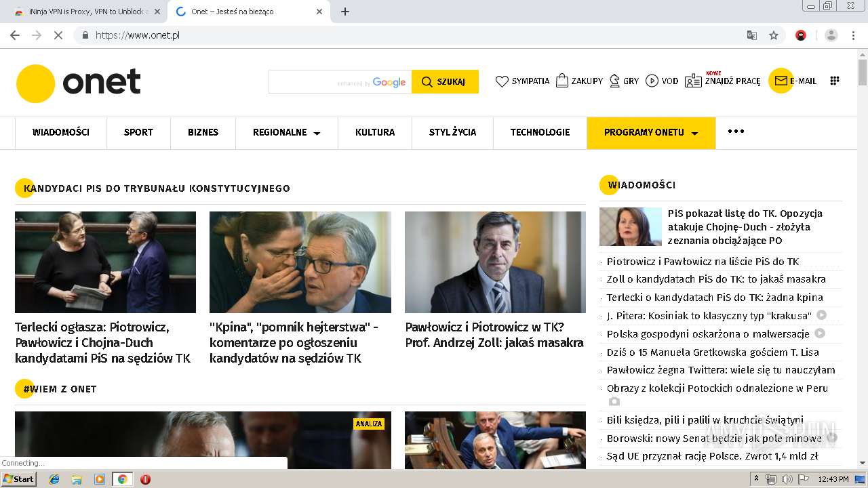Show hidden tray icons arrow
868x488 pixels.
756,479
